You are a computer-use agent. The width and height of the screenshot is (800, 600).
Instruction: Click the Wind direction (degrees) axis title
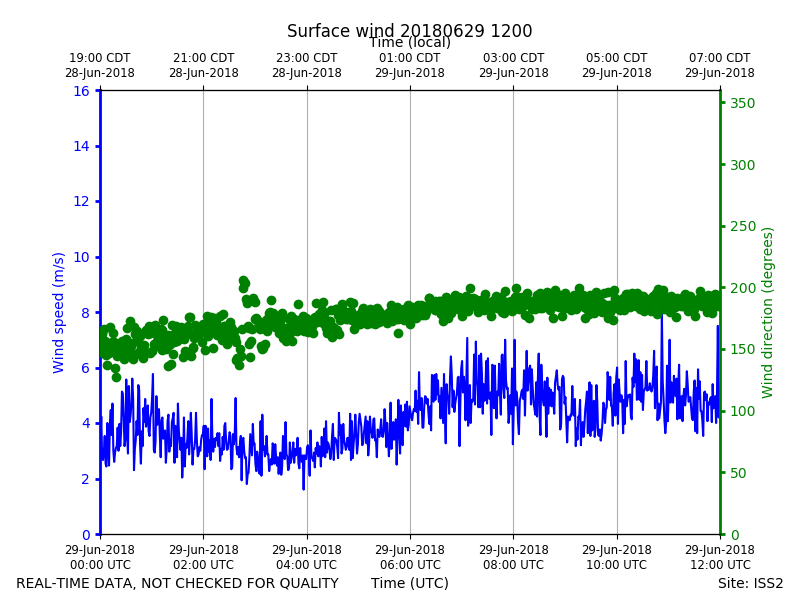coord(767,312)
